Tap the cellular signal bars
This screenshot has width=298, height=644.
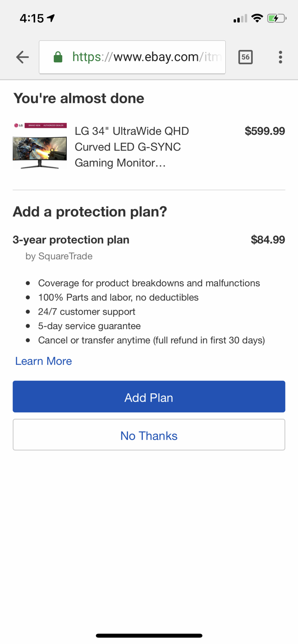(x=240, y=19)
